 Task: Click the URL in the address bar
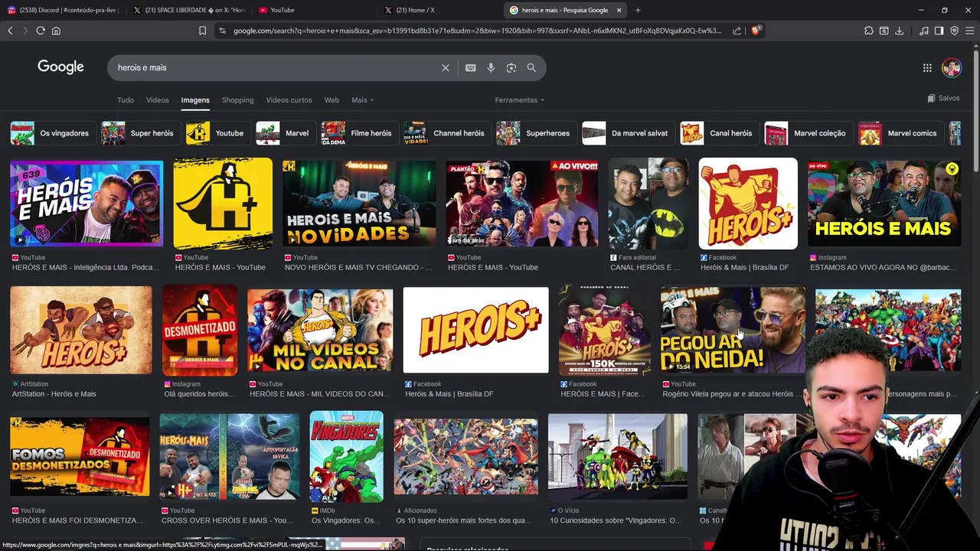(477, 31)
